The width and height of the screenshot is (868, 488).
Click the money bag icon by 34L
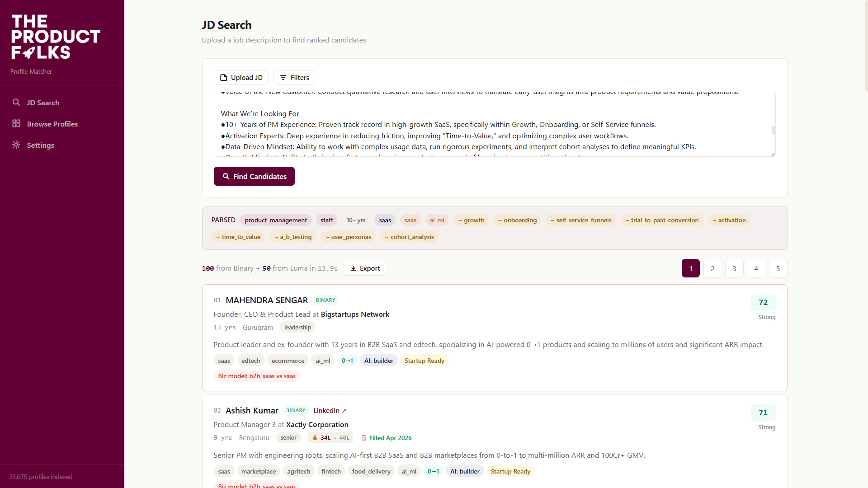pos(315,437)
